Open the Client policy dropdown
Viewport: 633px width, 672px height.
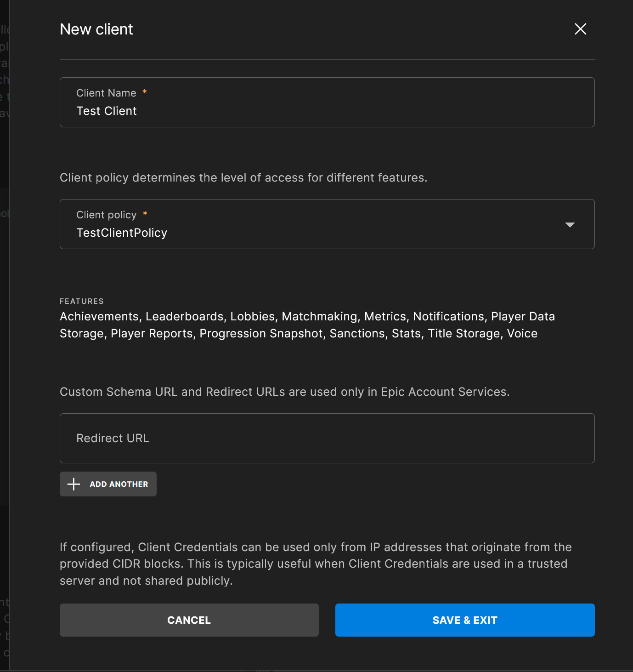326,224
